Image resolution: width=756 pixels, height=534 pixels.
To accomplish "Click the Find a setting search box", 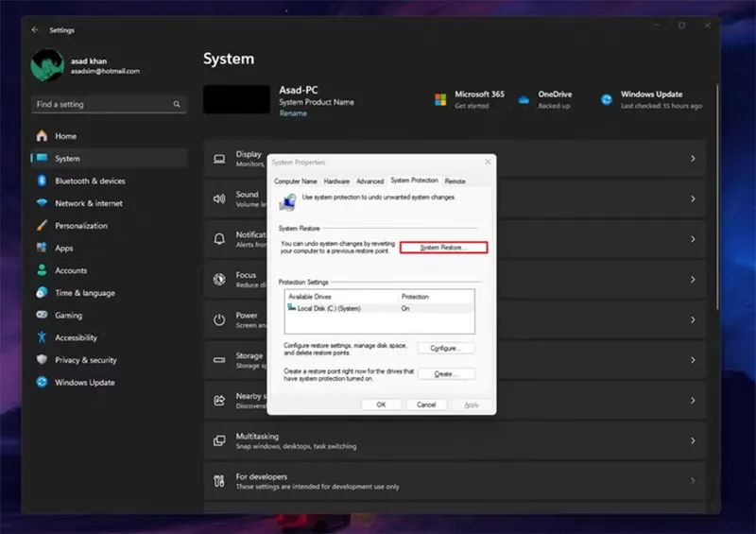I will [x=107, y=104].
